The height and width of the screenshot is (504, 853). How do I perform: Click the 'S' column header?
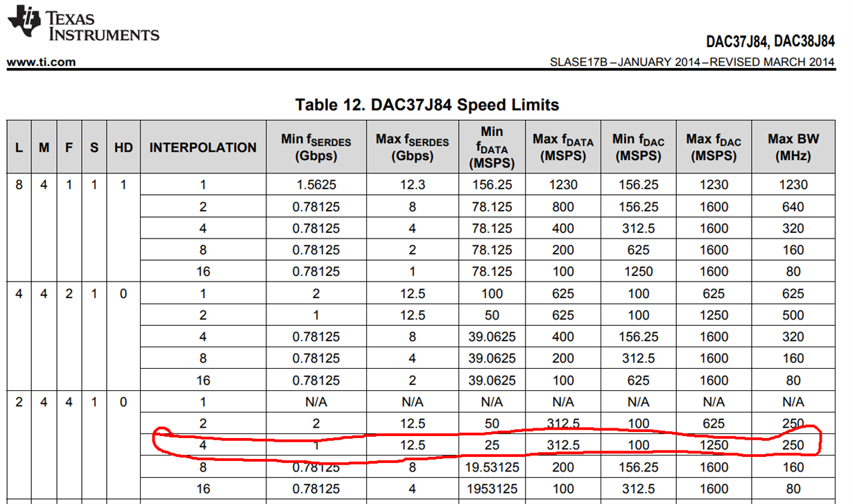(94, 148)
